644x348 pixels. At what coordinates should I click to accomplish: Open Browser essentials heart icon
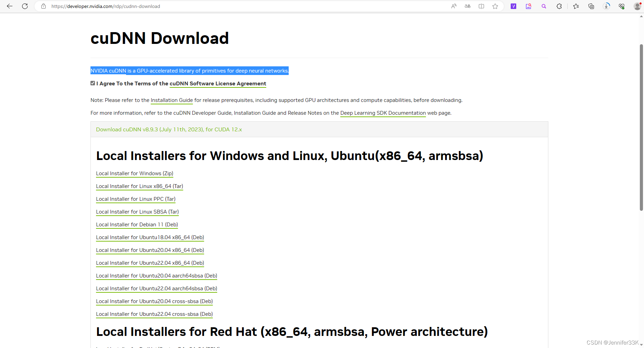tap(622, 6)
